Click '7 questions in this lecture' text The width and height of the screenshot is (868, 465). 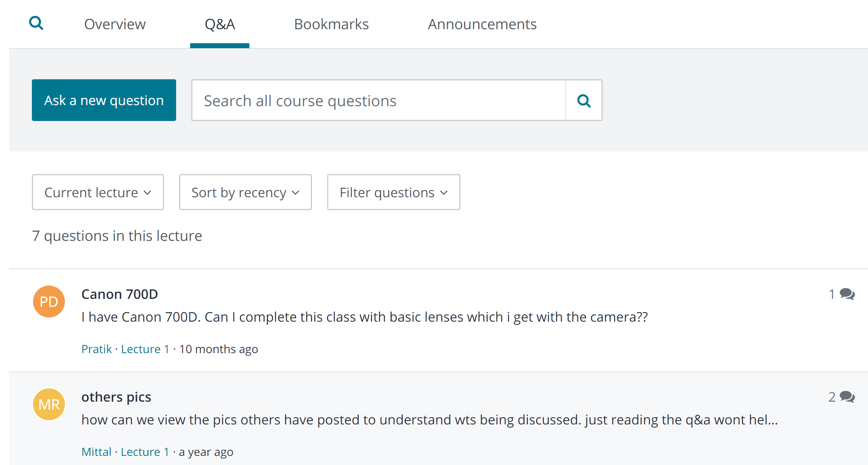click(x=117, y=236)
